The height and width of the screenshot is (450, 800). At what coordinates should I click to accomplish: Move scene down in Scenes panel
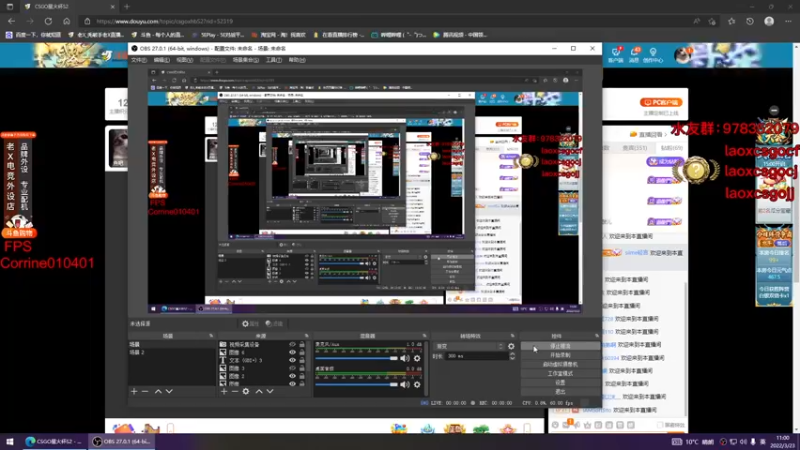(x=169, y=391)
